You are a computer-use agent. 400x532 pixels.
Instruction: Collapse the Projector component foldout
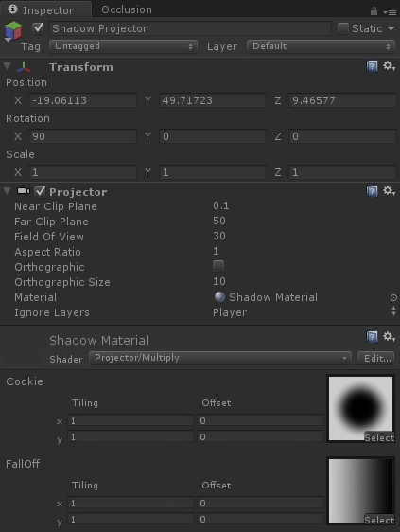pyautogui.click(x=8, y=190)
